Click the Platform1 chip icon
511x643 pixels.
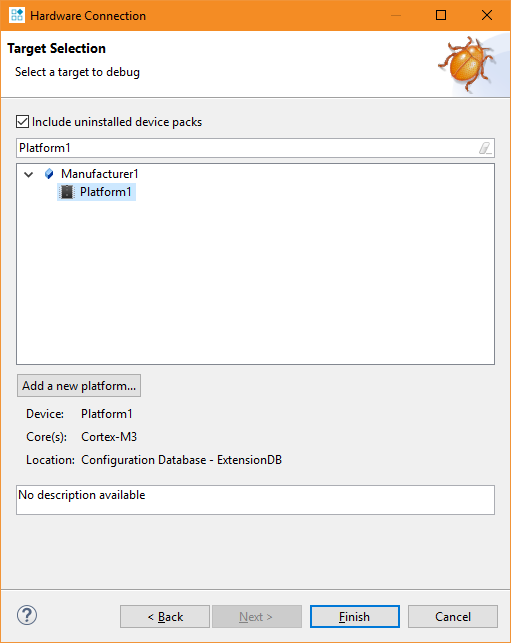click(67, 192)
